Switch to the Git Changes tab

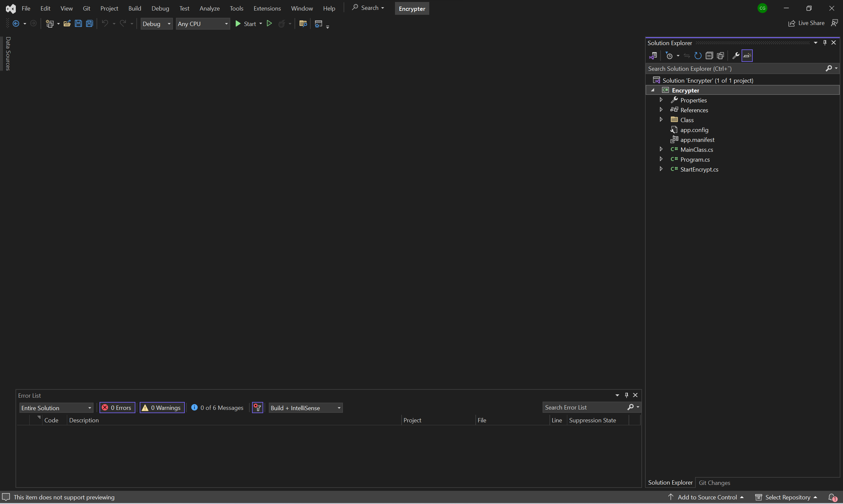(x=714, y=483)
